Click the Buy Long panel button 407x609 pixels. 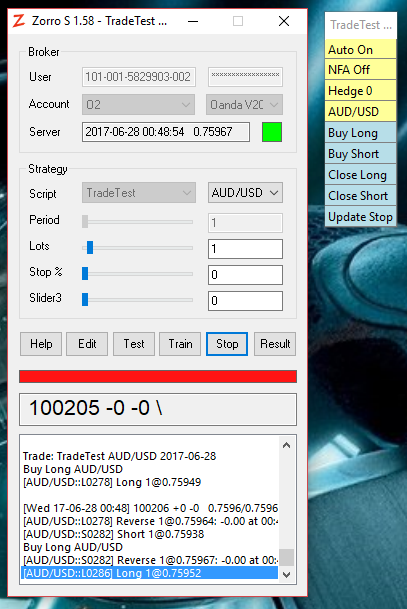[x=360, y=133]
